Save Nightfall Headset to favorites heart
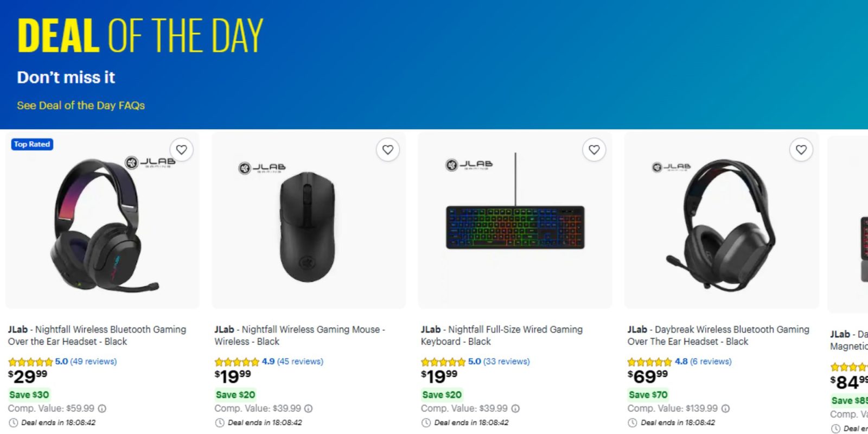Viewport: 868px width, 434px height. click(182, 150)
